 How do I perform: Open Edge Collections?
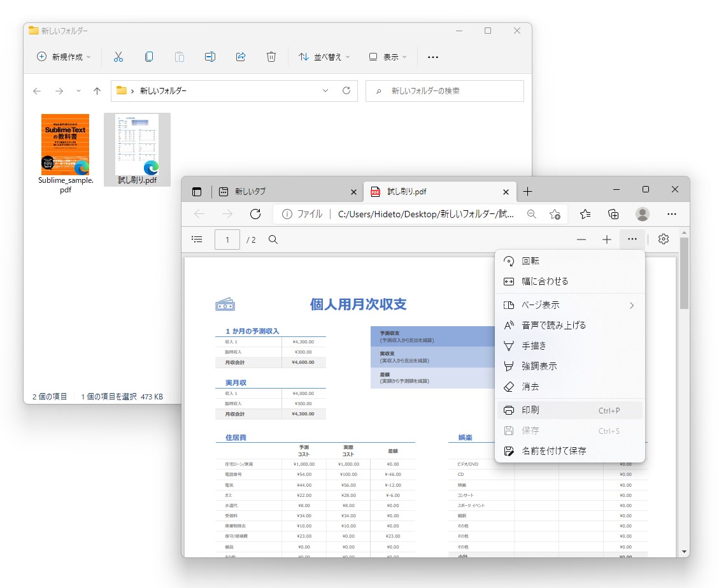click(x=613, y=214)
